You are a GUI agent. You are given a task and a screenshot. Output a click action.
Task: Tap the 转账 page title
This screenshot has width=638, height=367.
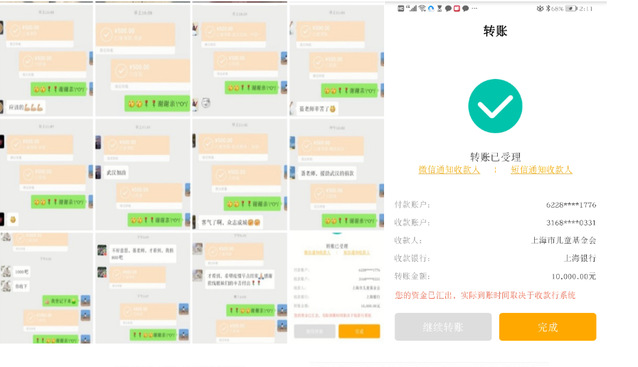[x=495, y=31]
